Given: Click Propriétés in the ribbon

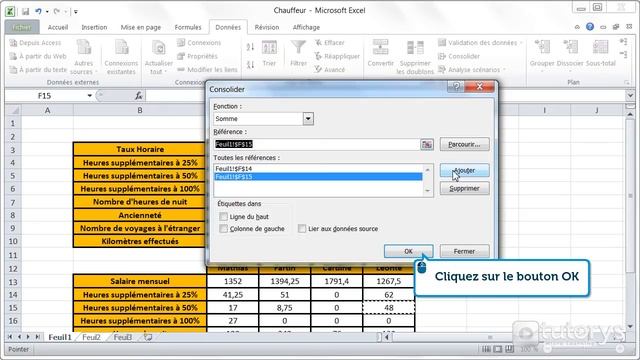Looking at the screenshot, I should 198,56.
